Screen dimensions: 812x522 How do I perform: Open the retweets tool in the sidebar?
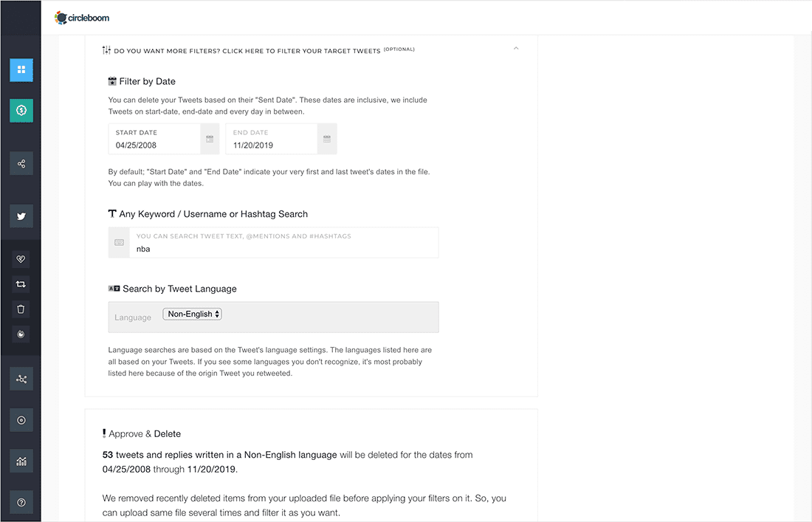[21, 284]
